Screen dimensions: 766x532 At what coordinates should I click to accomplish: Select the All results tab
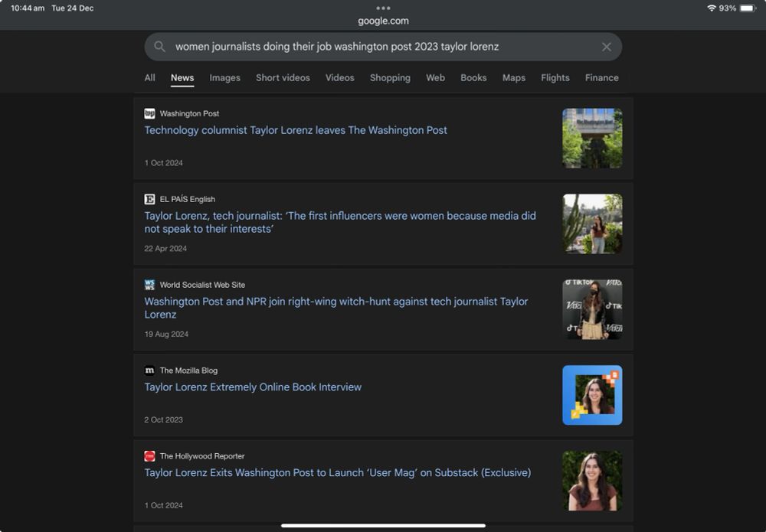click(x=149, y=77)
